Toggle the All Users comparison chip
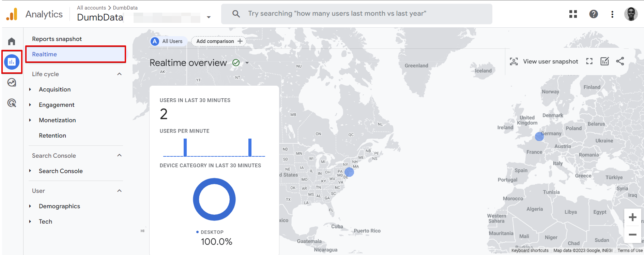The height and width of the screenshot is (255, 644). [168, 41]
